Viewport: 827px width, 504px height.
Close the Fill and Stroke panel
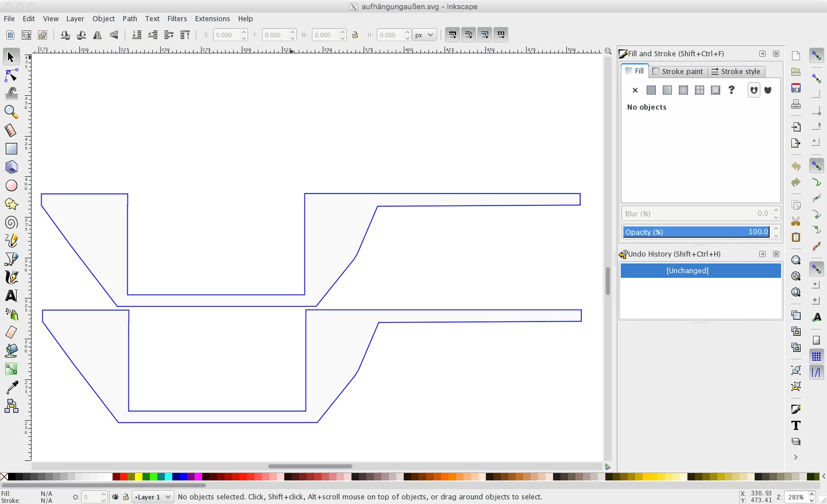[x=776, y=54]
